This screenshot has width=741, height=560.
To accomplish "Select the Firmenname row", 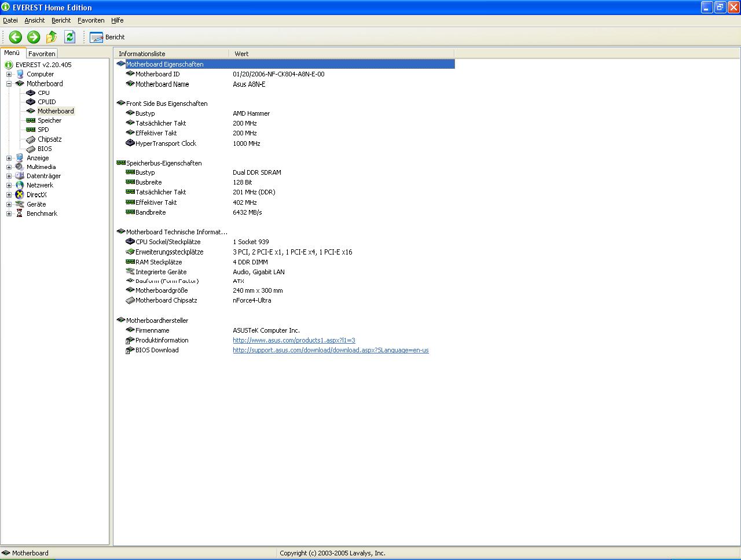I will tap(285, 330).
